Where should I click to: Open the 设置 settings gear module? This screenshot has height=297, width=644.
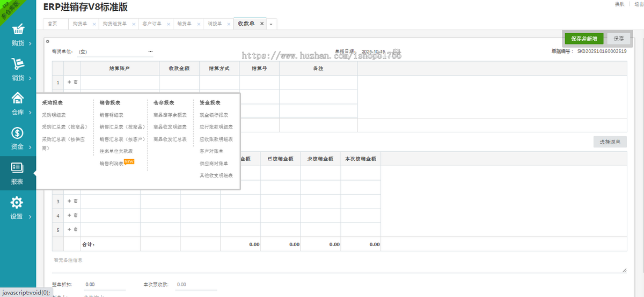pos(18,208)
